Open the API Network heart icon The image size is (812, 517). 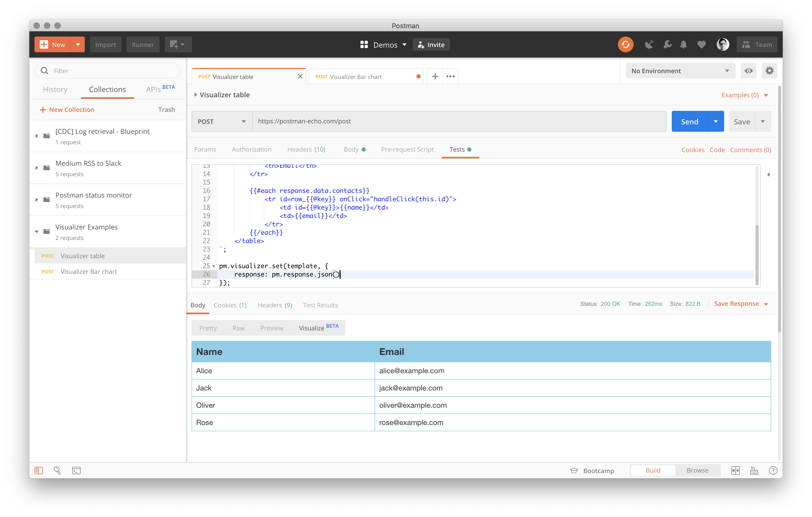[x=701, y=44]
